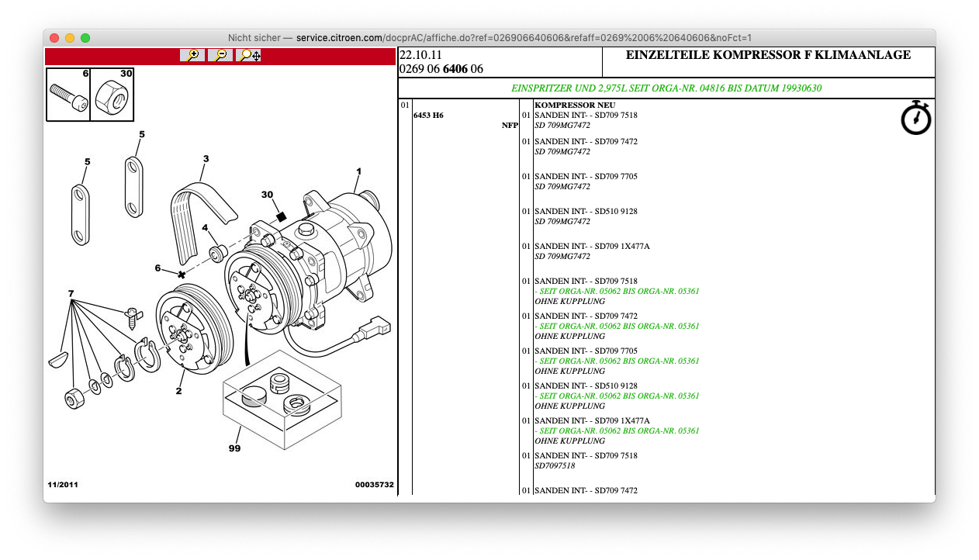This screenshot has width=979, height=560.
Task: Click SD709 7705 row marked OHNE KUPPLUNG
Action: click(586, 351)
